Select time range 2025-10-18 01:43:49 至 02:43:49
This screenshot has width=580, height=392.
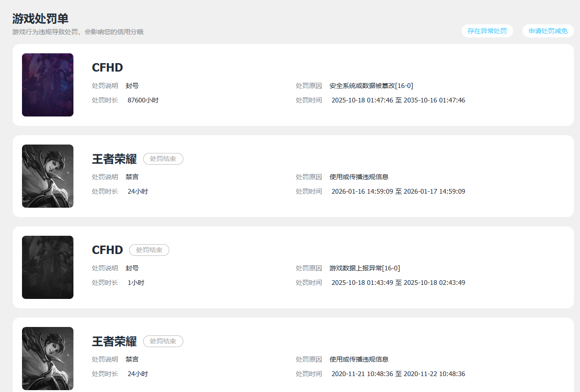point(399,283)
